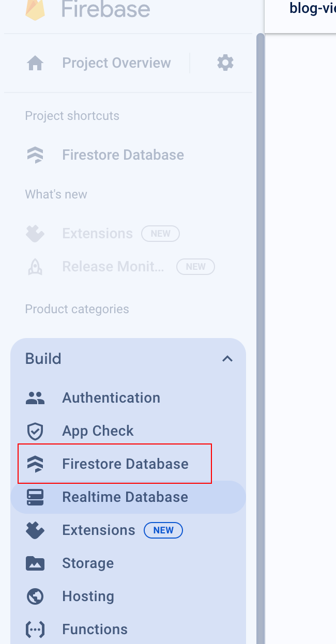Open Extensions under What's new

[97, 234]
